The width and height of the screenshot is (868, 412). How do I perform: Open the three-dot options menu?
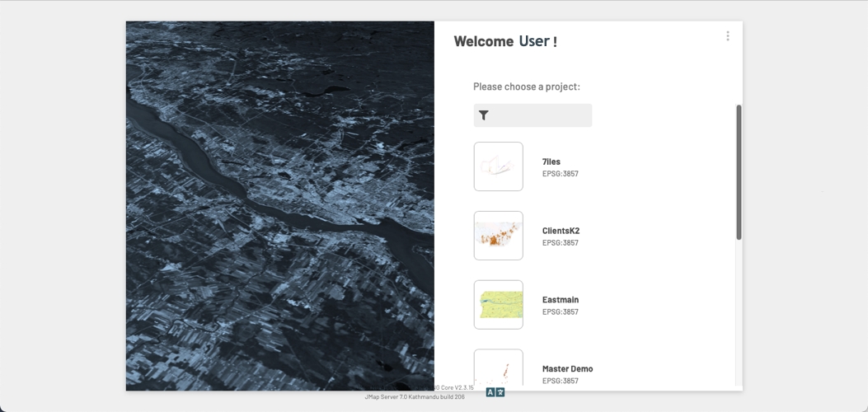(727, 36)
